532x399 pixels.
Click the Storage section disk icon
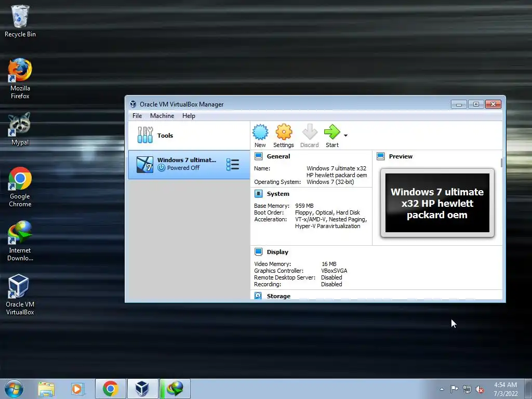[258, 296]
